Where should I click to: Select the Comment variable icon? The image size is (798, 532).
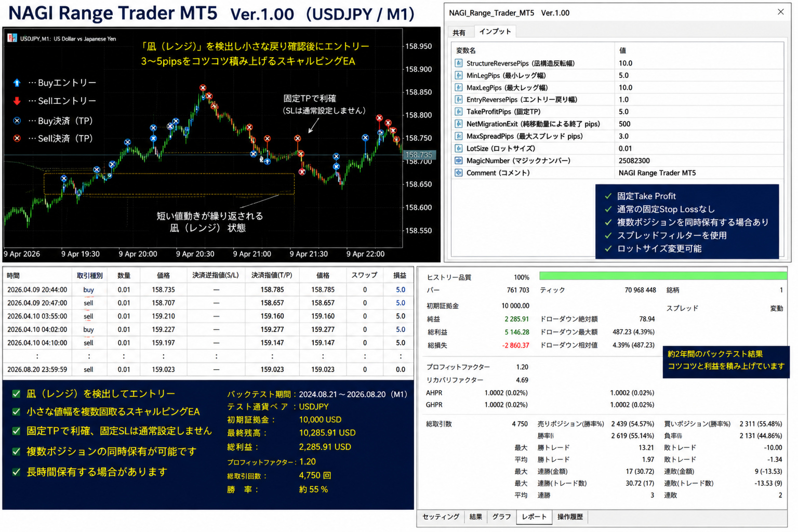tap(459, 173)
